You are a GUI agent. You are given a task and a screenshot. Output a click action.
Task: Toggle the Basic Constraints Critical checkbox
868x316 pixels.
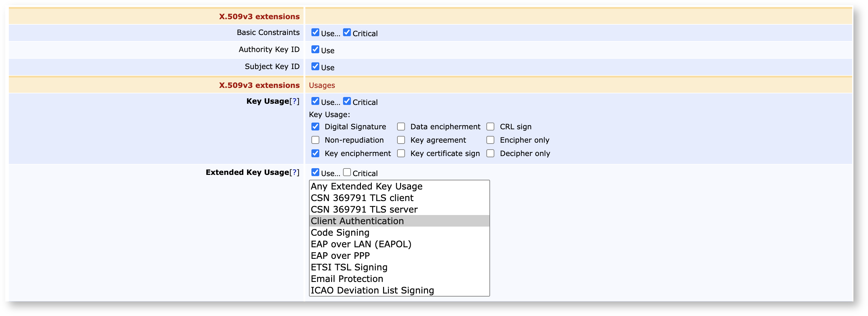tap(347, 32)
